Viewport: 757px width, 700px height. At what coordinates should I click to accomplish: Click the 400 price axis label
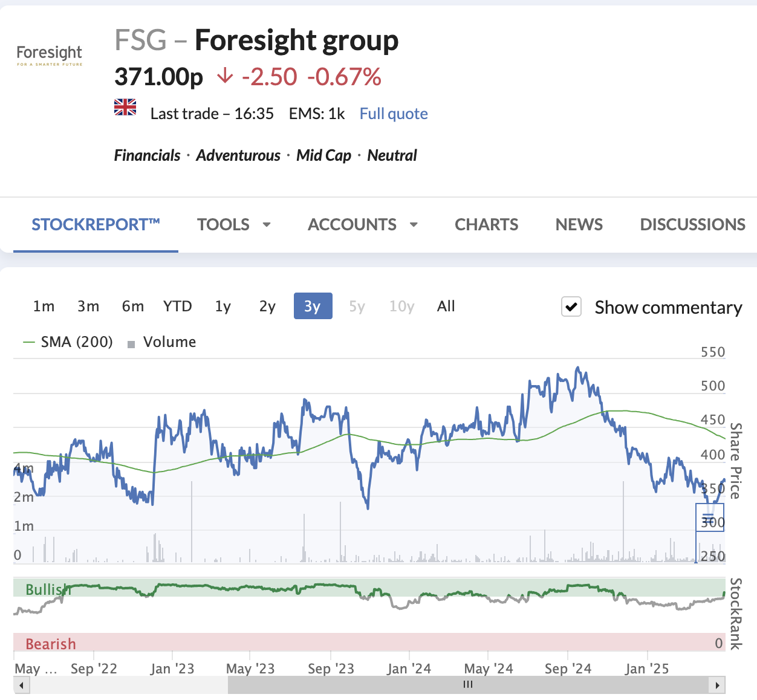click(713, 455)
